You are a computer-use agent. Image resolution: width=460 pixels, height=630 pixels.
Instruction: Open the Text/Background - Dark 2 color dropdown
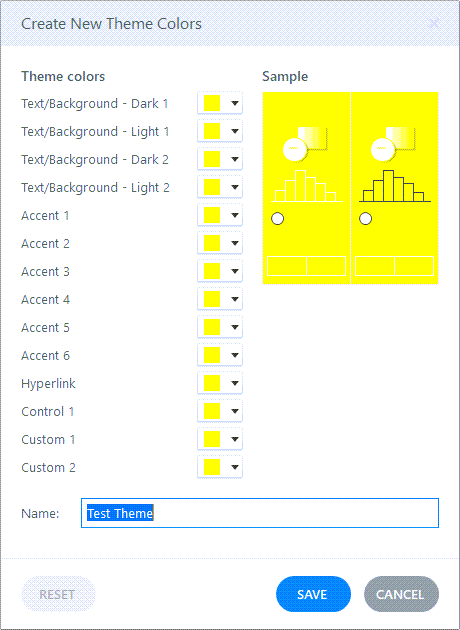[x=220, y=160]
